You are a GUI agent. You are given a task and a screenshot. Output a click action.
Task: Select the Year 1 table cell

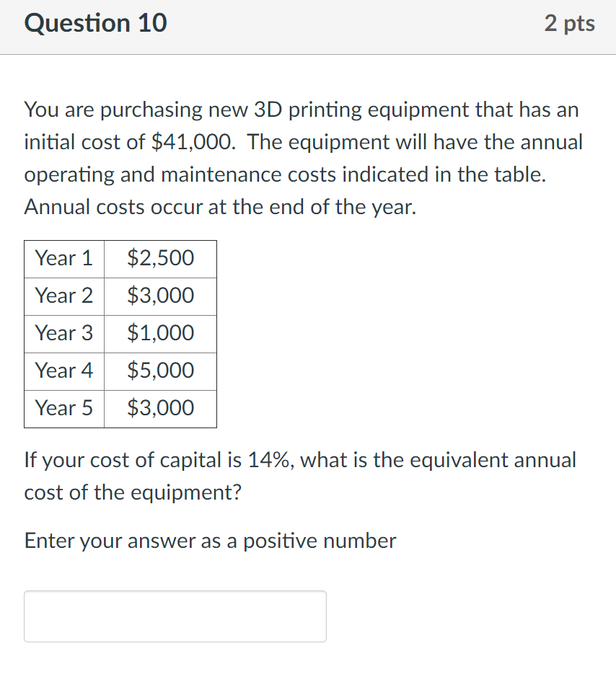[x=63, y=259]
